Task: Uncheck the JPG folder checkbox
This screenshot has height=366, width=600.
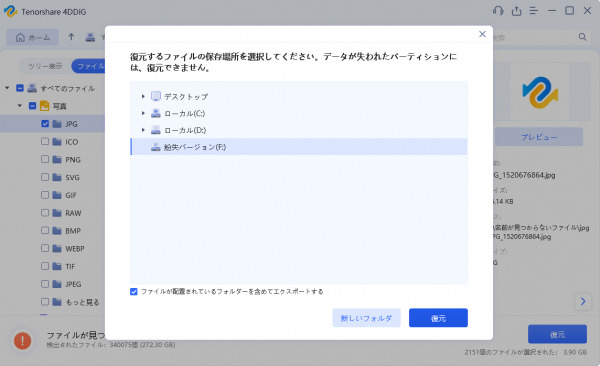Action: coord(45,124)
